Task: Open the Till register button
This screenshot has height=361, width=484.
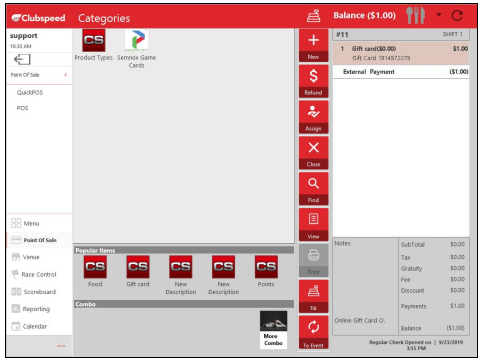Action: (313, 296)
